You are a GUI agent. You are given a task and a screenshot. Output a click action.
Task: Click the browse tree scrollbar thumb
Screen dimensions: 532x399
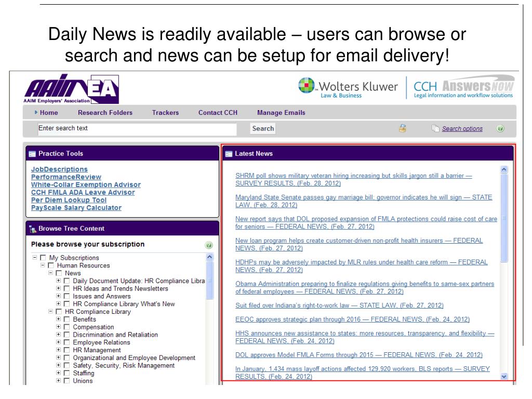tap(209, 280)
